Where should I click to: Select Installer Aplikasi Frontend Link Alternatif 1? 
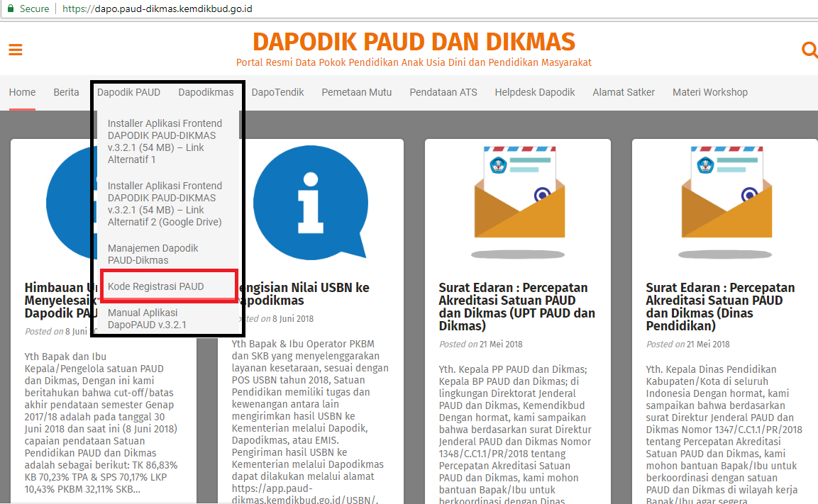(x=165, y=141)
